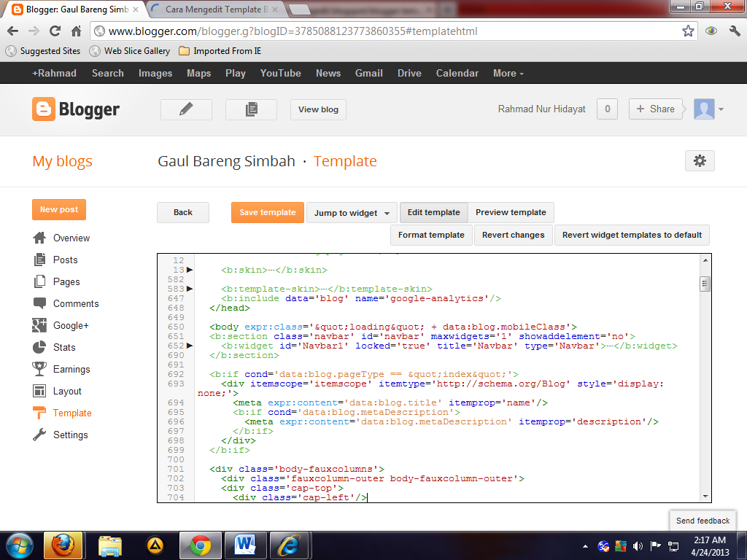The width and height of the screenshot is (747, 560).
Task: Click the Overview house icon
Action: pos(39,238)
